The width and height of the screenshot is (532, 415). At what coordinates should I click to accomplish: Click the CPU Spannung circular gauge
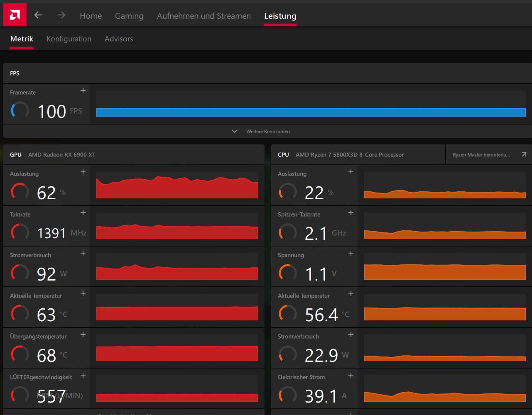pos(287,273)
